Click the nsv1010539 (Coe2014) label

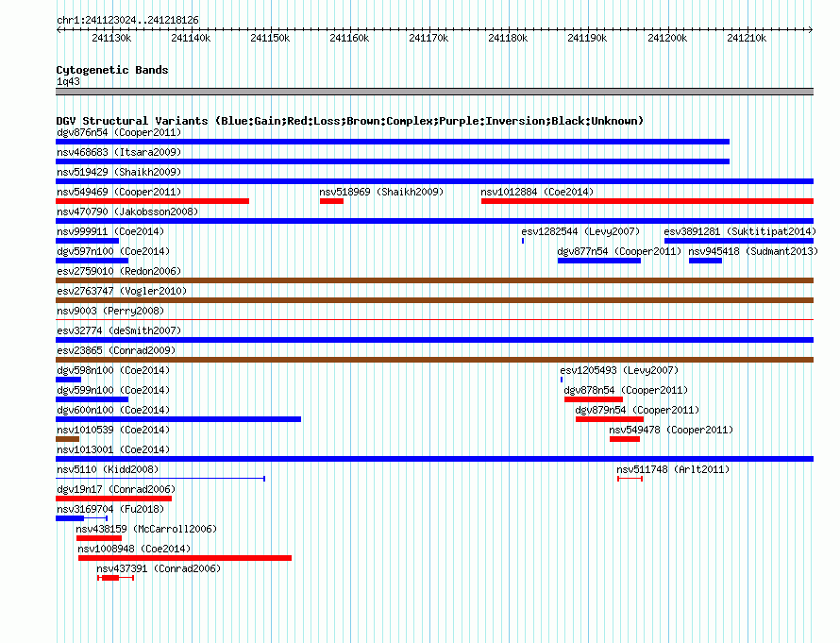(113, 430)
